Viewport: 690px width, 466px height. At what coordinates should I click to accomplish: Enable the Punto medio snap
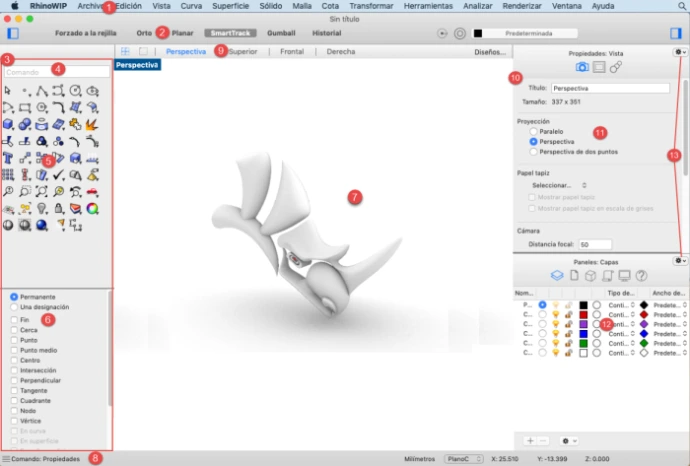pyautogui.click(x=14, y=350)
